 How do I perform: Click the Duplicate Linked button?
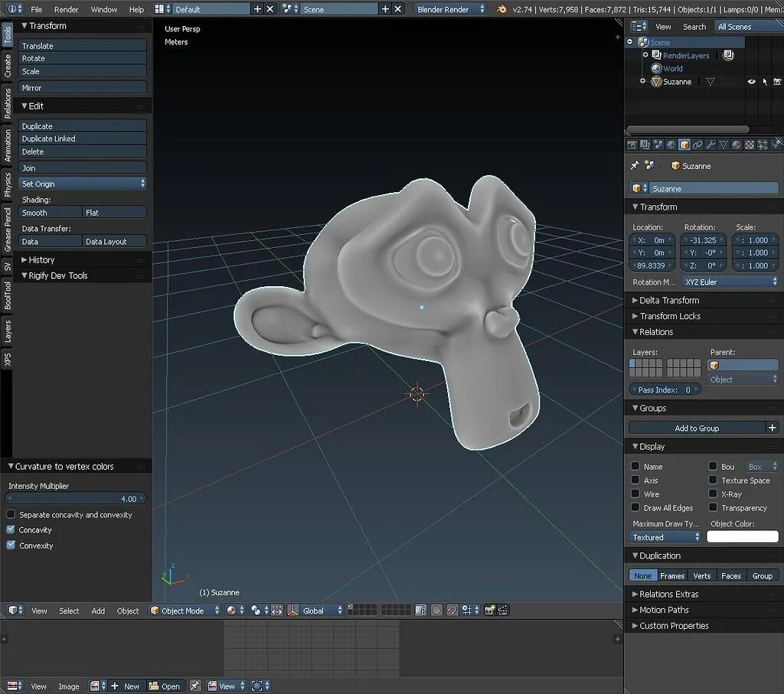83,138
